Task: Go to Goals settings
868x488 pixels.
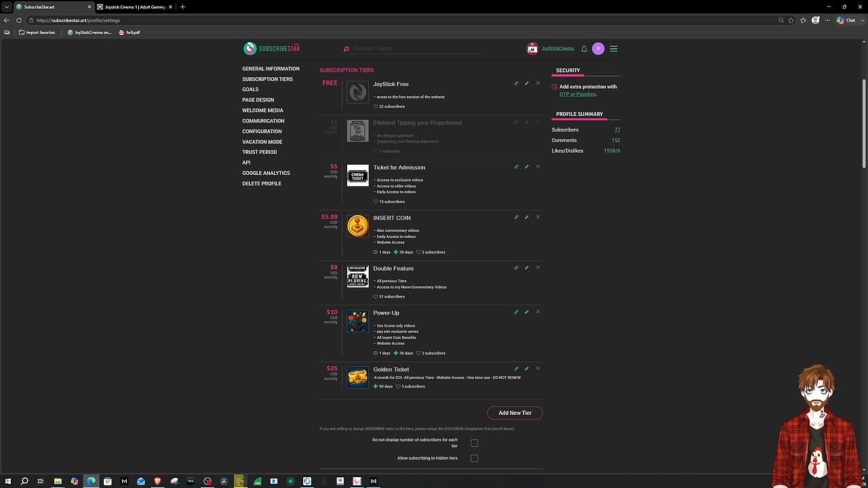Action: (250, 89)
